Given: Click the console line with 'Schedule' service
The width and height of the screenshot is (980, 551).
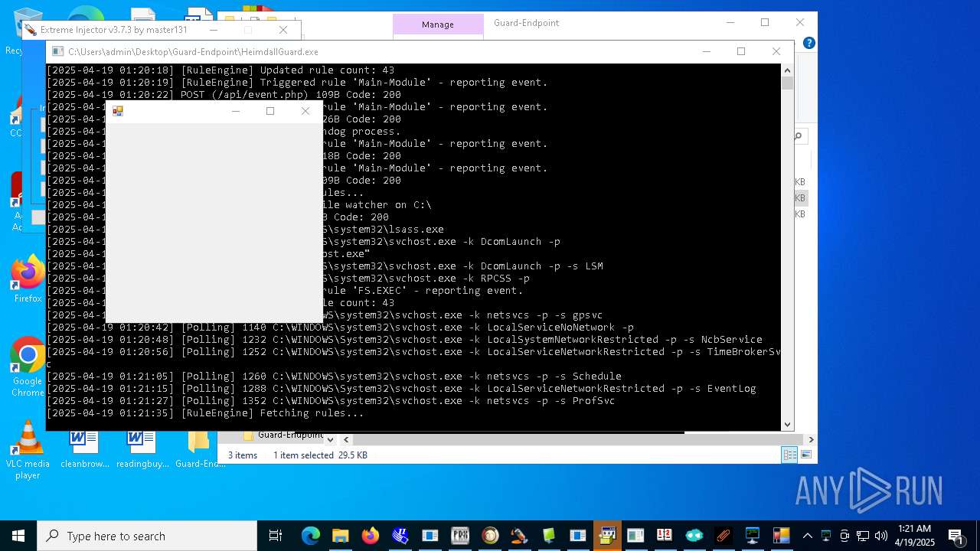Looking at the screenshot, I should tap(334, 377).
